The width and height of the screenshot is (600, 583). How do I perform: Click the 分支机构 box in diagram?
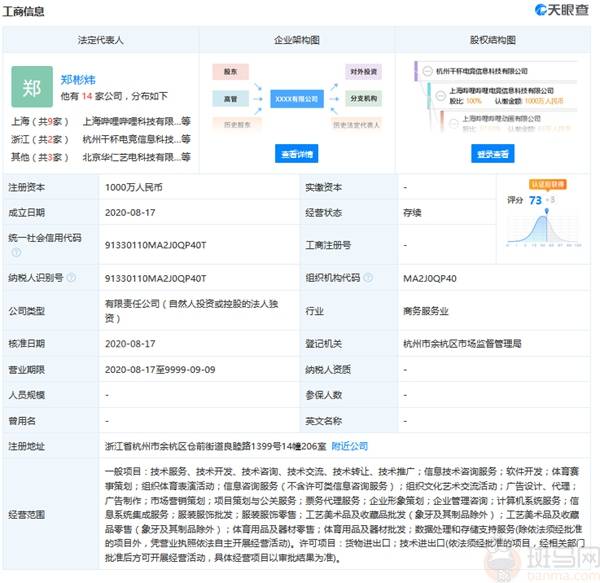pos(364,98)
